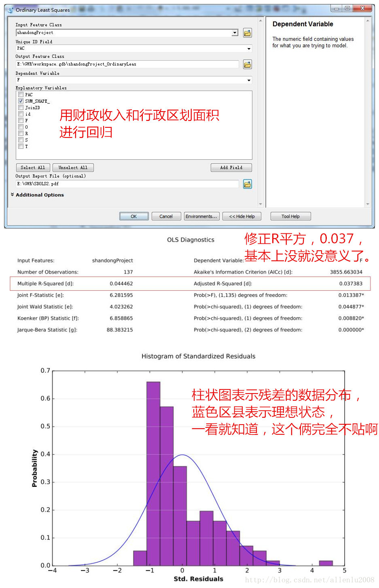Close the Ordinary Least Squares window
379x588 pixels.
coord(362,8)
